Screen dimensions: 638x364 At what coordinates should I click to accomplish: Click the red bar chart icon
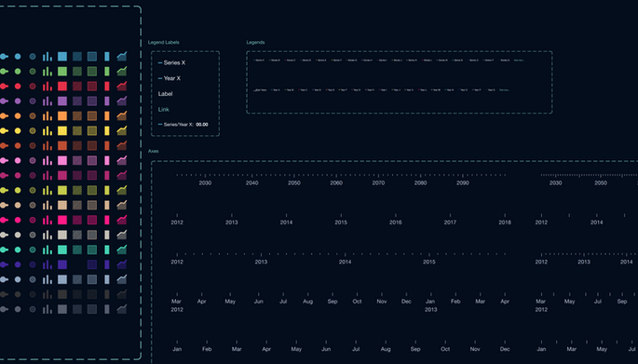[48, 87]
